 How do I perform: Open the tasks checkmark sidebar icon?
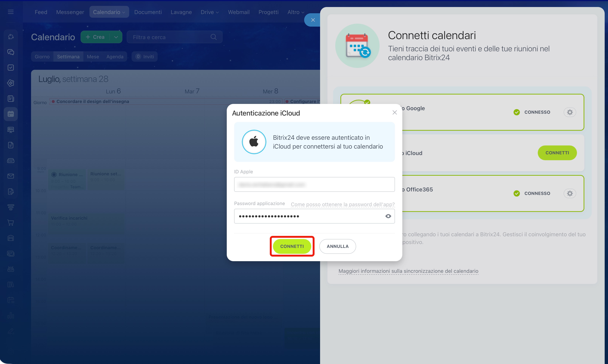(11, 67)
